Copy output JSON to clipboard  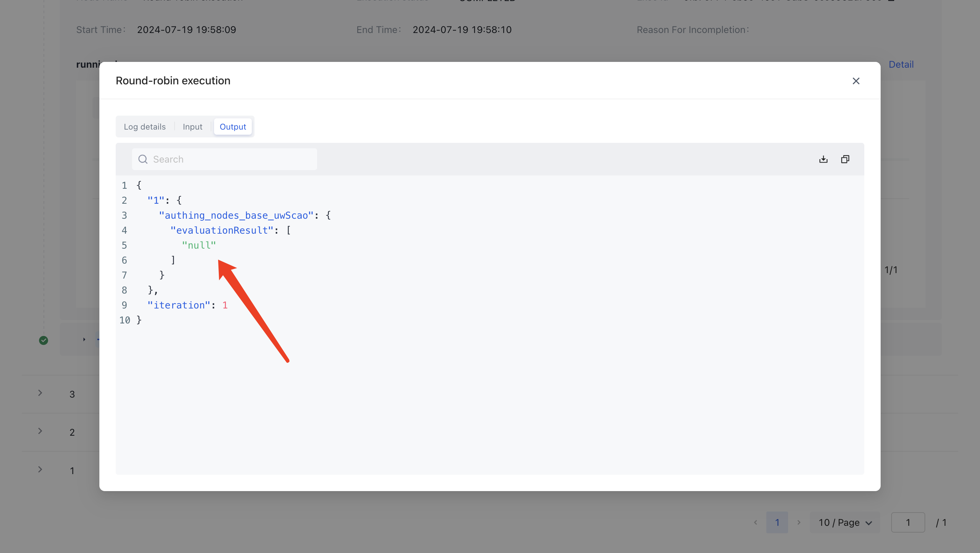(x=845, y=159)
